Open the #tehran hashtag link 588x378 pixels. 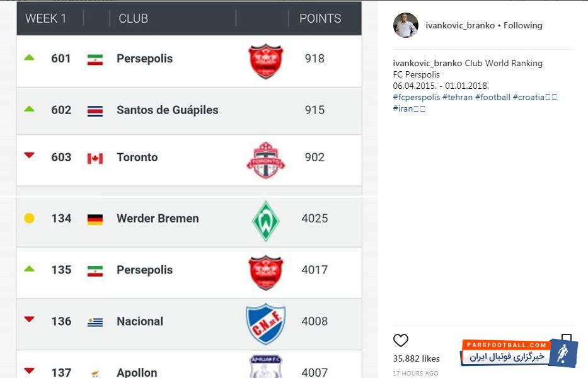pos(458,97)
